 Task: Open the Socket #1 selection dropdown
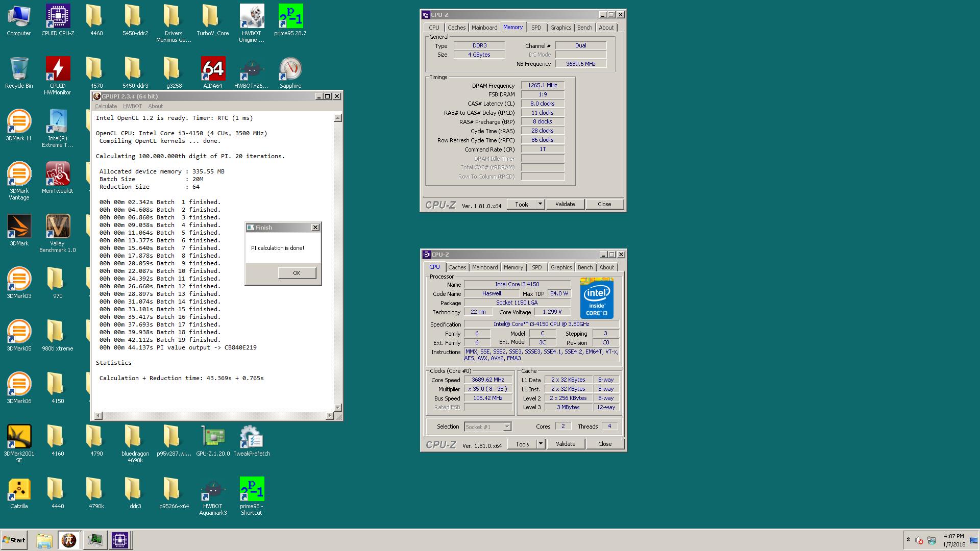coord(487,427)
